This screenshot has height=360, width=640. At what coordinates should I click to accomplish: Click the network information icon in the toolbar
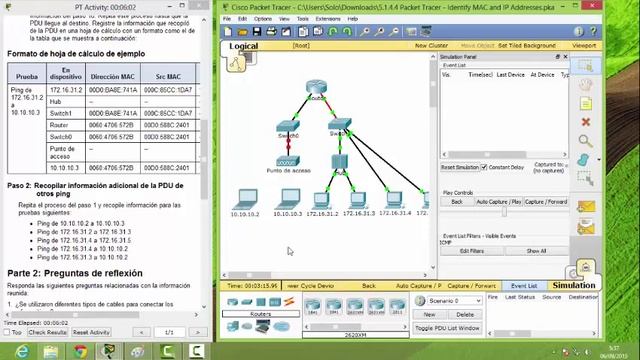[578, 31]
